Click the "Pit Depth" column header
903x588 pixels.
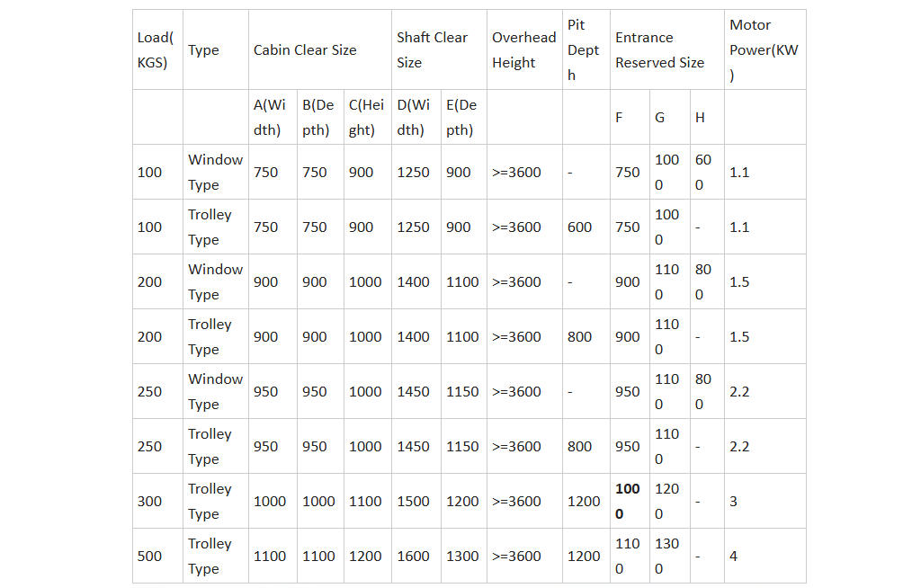(583, 50)
